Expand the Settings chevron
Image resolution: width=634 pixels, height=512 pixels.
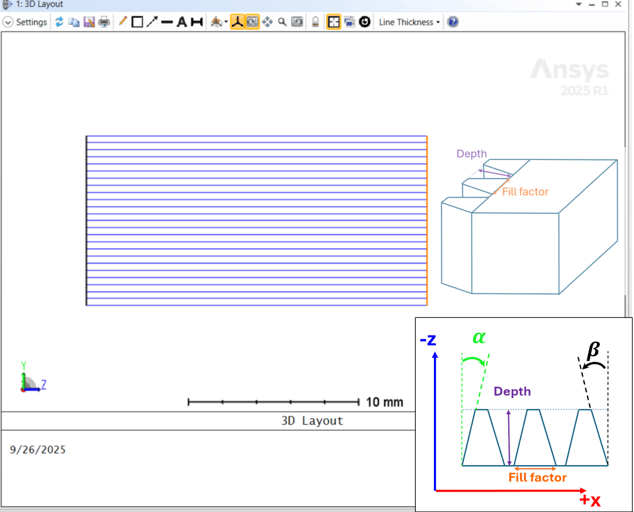coord(8,22)
